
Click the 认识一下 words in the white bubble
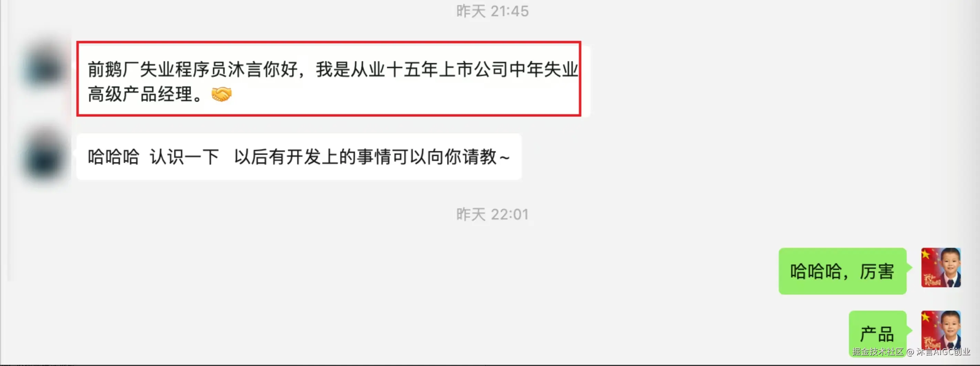[184, 157]
